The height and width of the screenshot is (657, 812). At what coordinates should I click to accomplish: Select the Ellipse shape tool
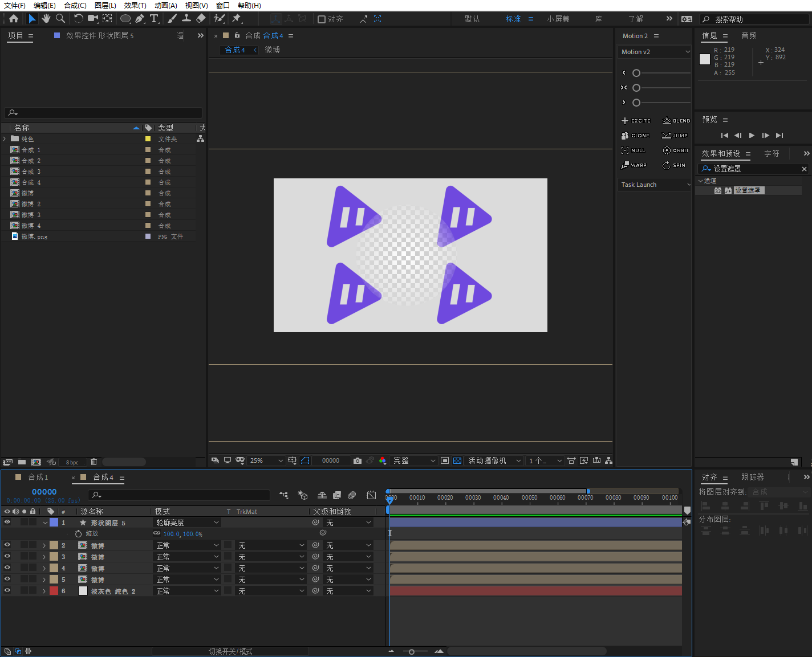coord(125,19)
